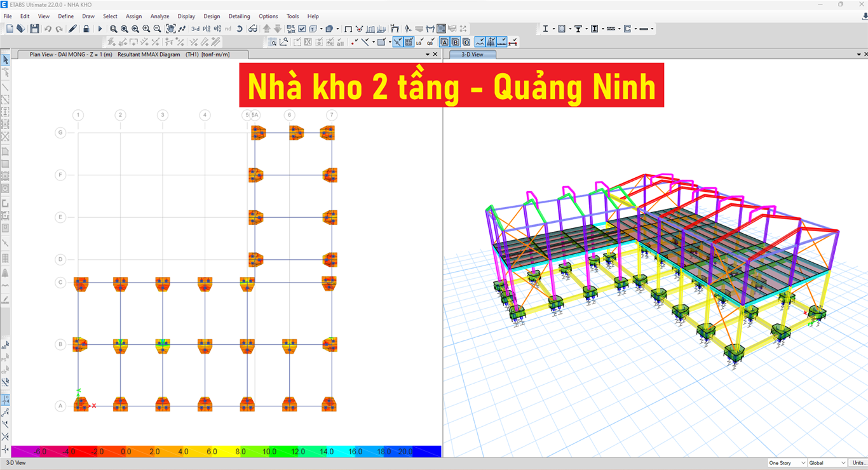Create a new model with the New icon
Image resolution: width=868 pixels, height=470 pixels.
(x=10, y=29)
